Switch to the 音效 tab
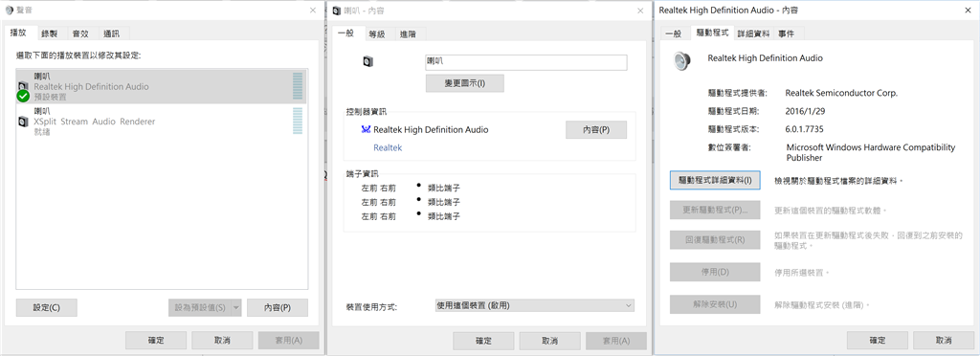980x356 pixels. coord(80,33)
